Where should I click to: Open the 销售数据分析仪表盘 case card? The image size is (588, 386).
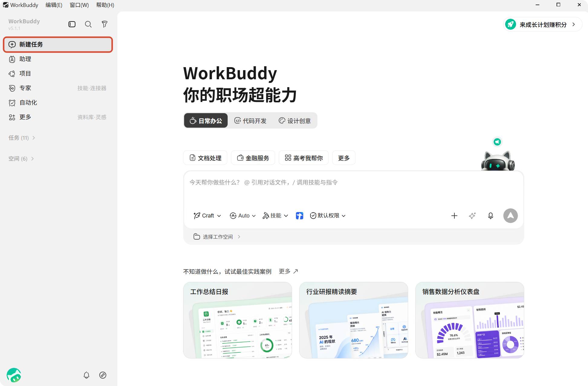pos(470,320)
